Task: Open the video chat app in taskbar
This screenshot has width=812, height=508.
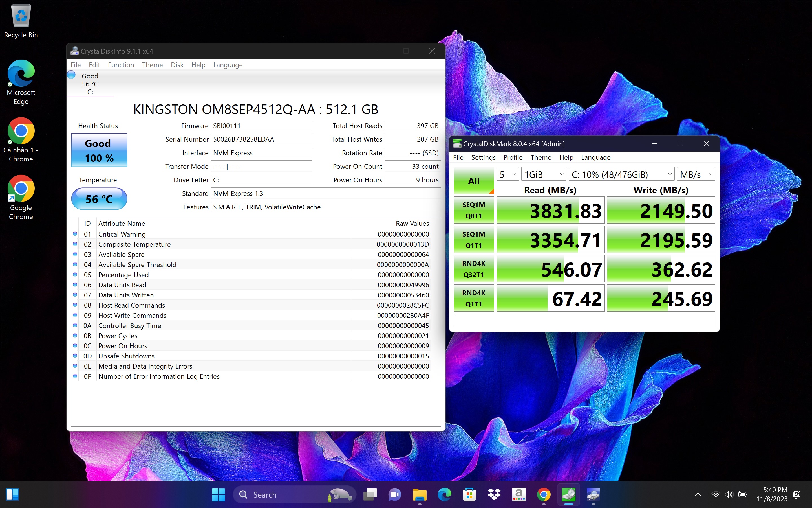Action: (x=395, y=494)
